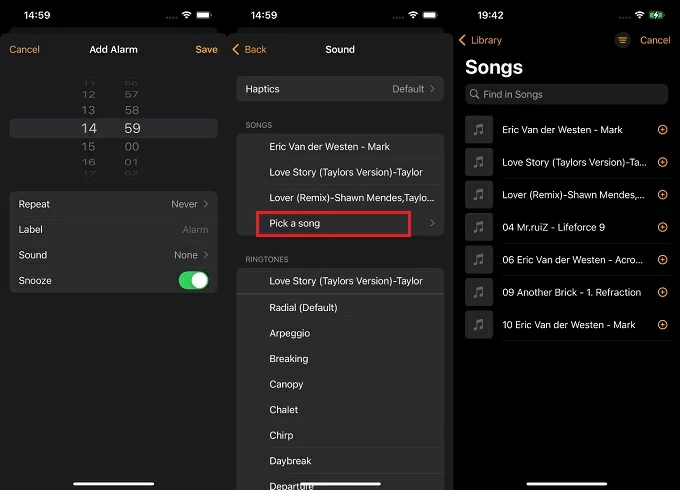The width and height of the screenshot is (680, 490).
Task: Toggle the Snooze switch off
Action: click(193, 281)
